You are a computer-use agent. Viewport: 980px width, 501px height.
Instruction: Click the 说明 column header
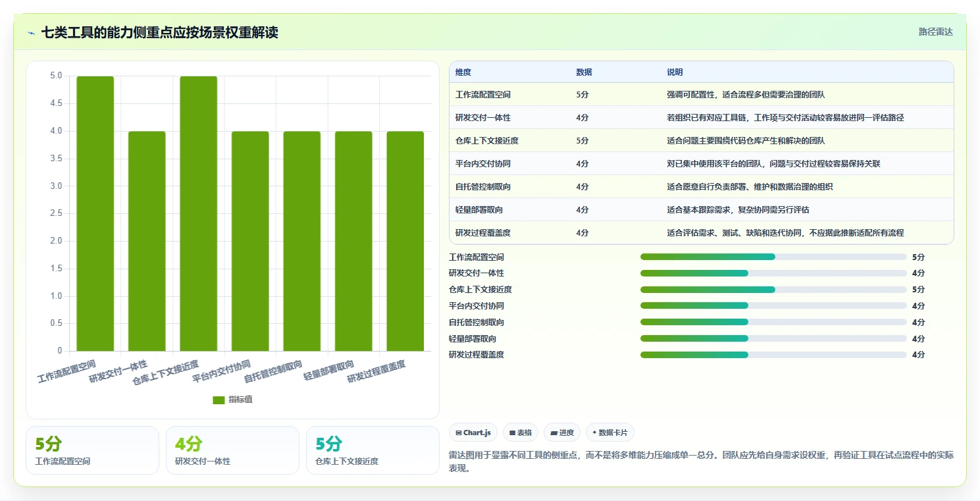tap(675, 72)
